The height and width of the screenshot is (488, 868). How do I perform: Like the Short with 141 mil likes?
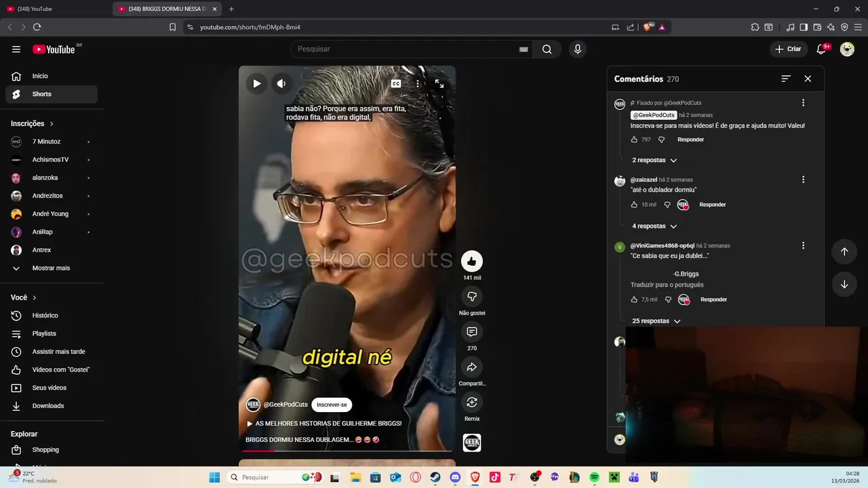click(x=472, y=261)
